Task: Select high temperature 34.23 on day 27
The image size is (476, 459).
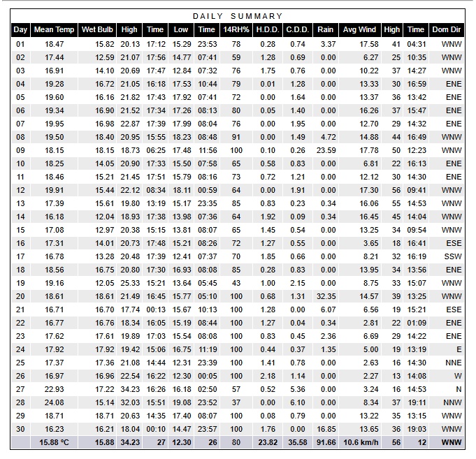Action: coord(130,389)
